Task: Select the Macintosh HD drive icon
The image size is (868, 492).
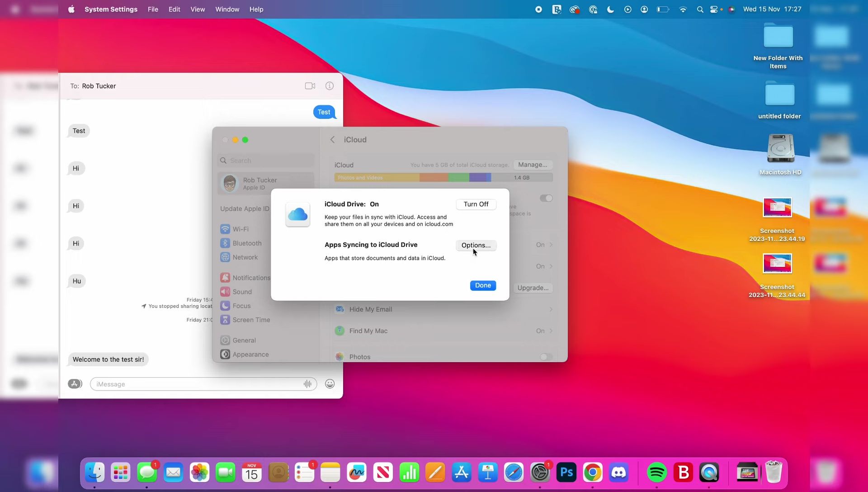Action: click(780, 148)
